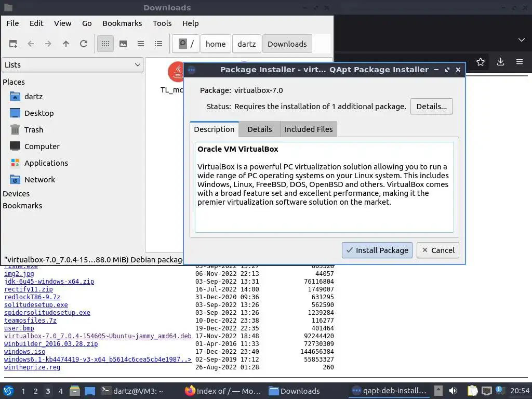This screenshot has width=532, height=399.
Task: Switch to workspace 1
Action: (x=23, y=391)
